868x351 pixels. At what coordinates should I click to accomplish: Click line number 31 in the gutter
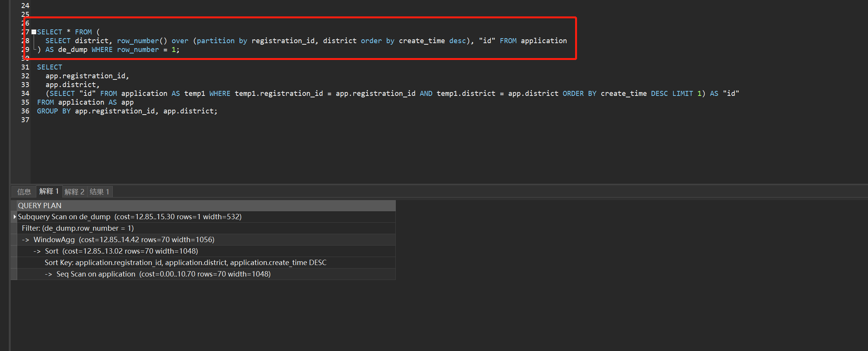pyautogui.click(x=25, y=67)
